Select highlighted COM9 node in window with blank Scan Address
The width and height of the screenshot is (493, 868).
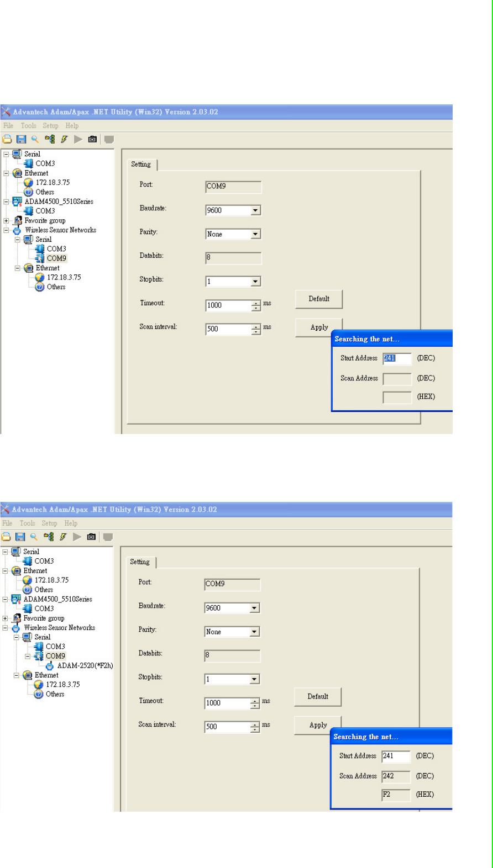click(56, 258)
